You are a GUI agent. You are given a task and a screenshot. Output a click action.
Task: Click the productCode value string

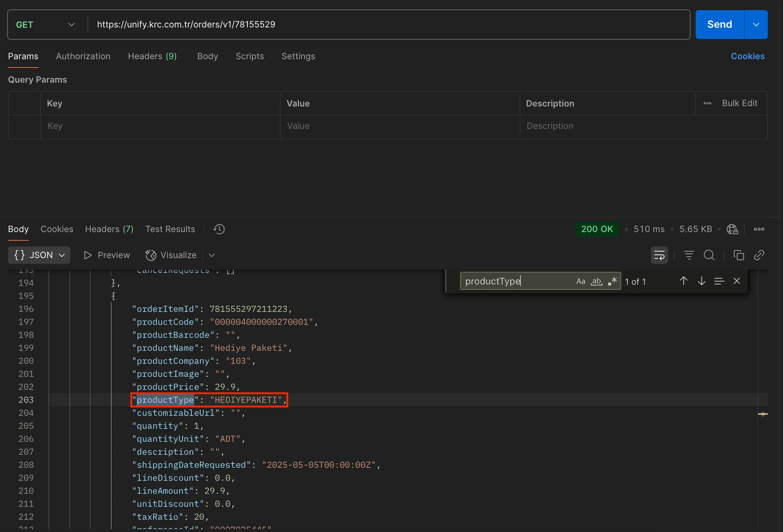[x=261, y=322]
